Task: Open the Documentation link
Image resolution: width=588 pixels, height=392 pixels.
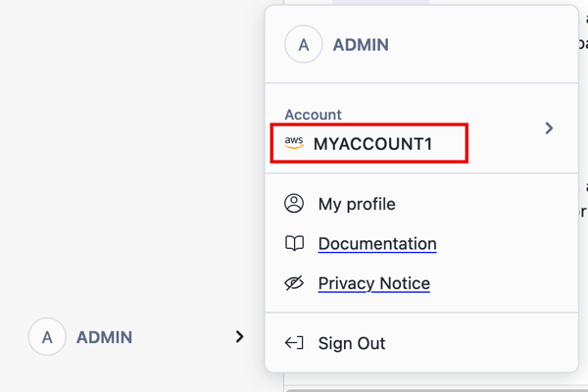Action: point(377,244)
